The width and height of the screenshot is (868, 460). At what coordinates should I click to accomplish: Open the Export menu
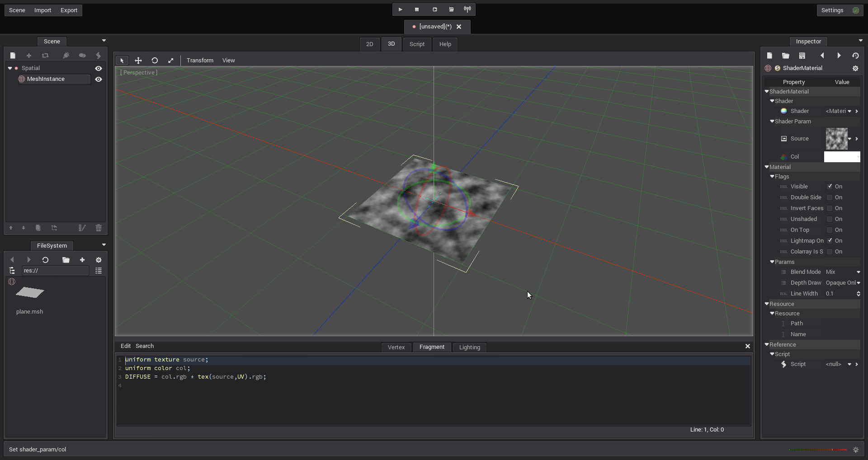[x=69, y=10]
